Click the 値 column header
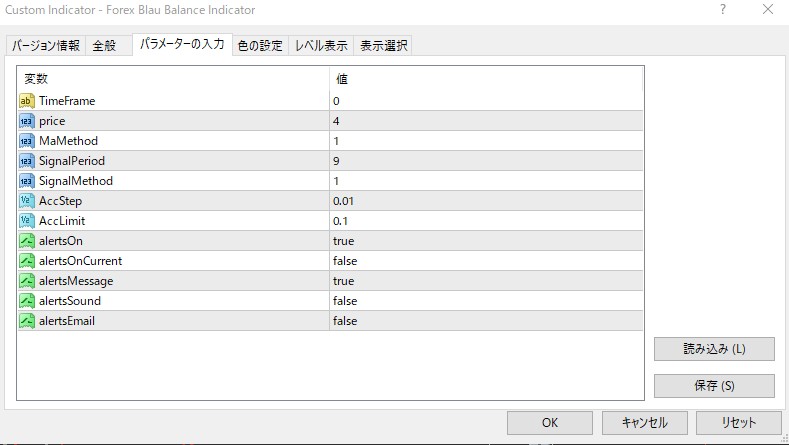789x445 pixels. pos(486,79)
